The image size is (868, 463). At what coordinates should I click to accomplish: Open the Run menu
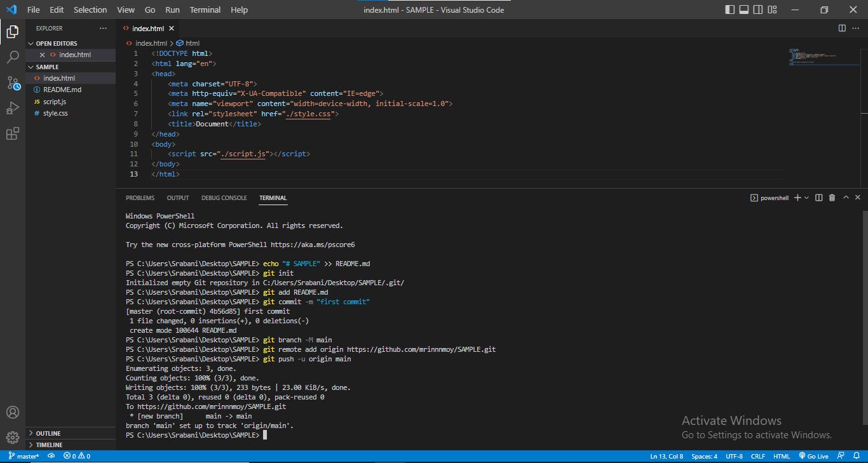[172, 10]
